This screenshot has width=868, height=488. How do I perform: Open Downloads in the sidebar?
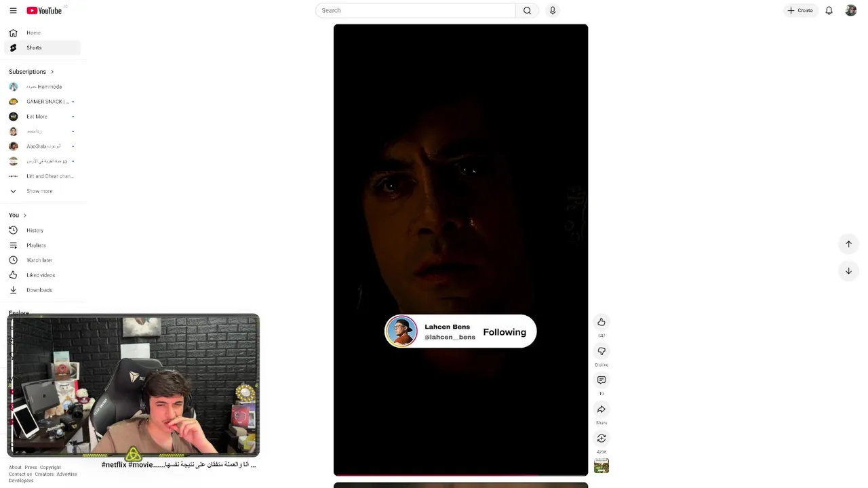point(42,290)
